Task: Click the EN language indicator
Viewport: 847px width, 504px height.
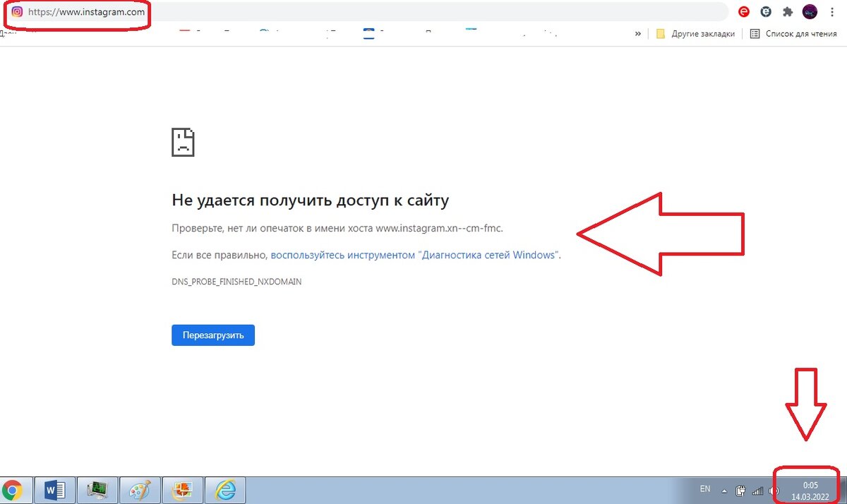Action: click(x=704, y=488)
